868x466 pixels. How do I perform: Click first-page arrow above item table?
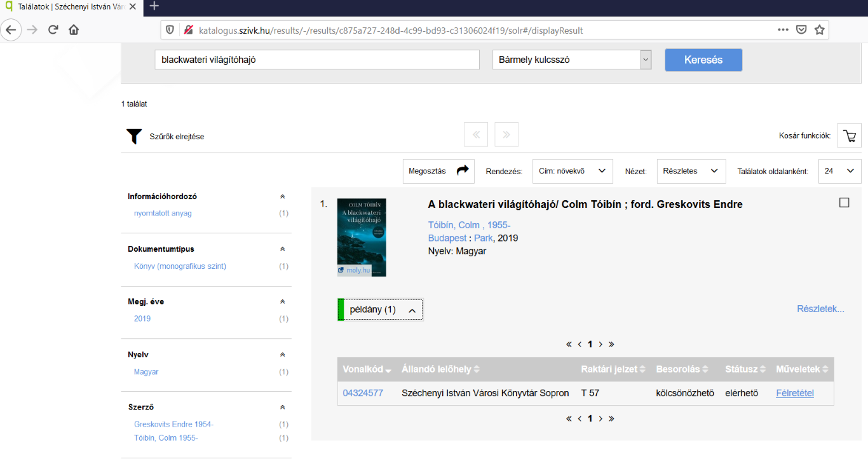569,344
